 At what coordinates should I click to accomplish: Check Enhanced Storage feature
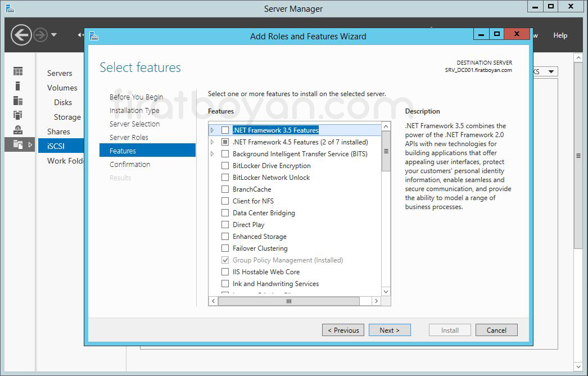coord(225,237)
